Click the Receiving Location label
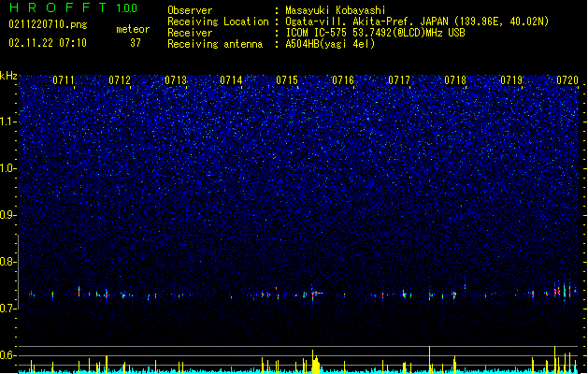 [x=218, y=22]
